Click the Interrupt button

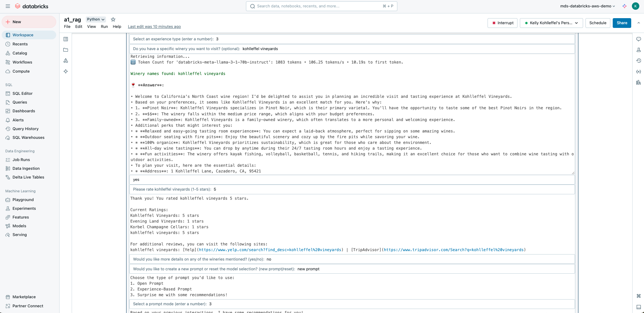[502, 23]
